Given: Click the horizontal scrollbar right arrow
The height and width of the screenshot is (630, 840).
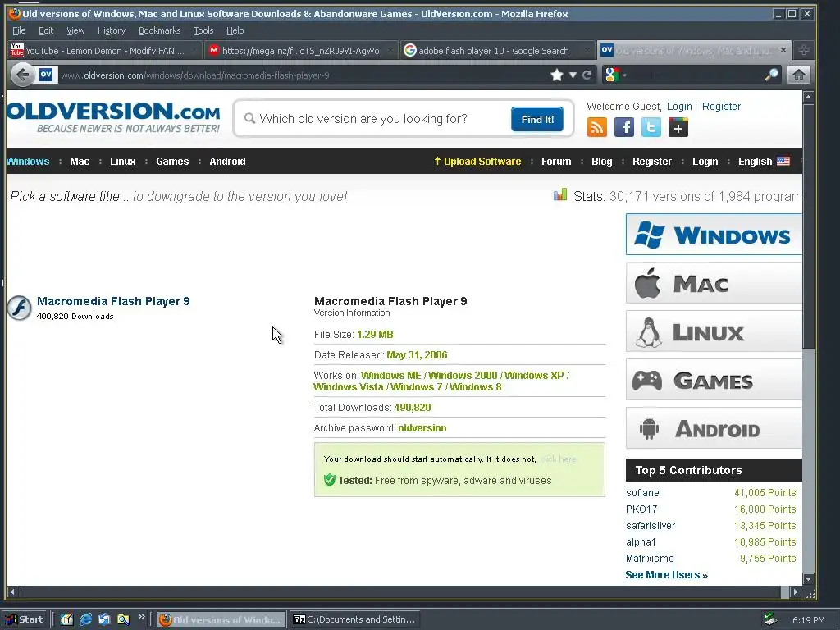Looking at the screenshot, I should (795, 592).
